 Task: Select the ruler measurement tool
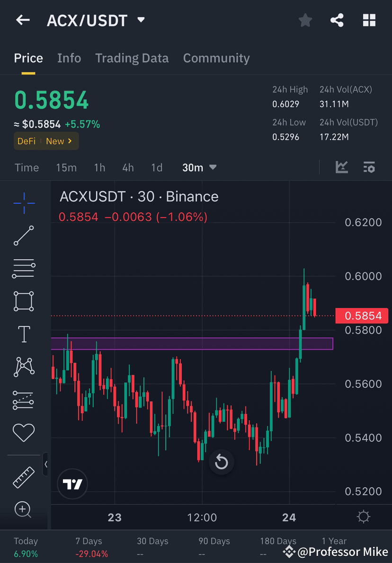tap(24, 476)
